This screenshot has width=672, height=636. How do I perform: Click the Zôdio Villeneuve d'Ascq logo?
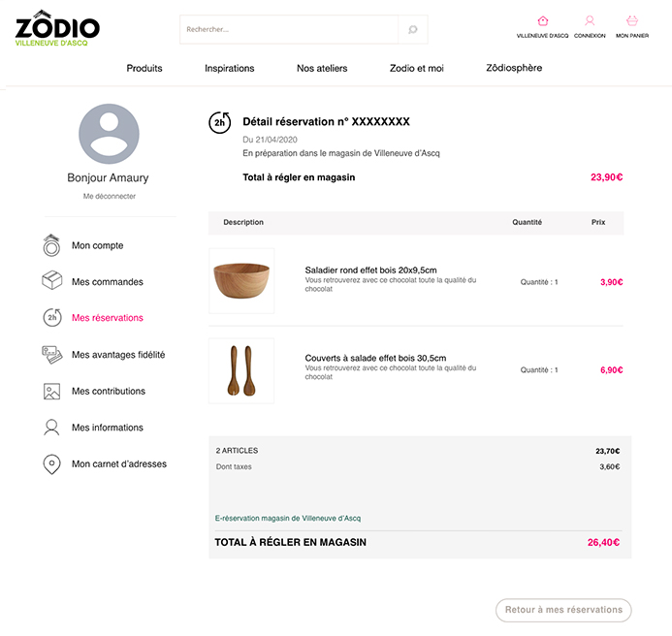(57, 29)
